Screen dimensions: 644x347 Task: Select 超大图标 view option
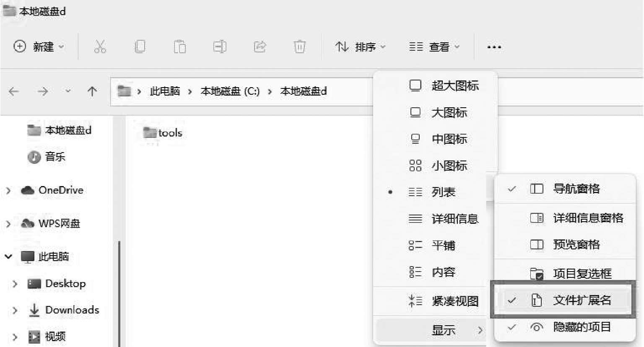tap(435, 85)
